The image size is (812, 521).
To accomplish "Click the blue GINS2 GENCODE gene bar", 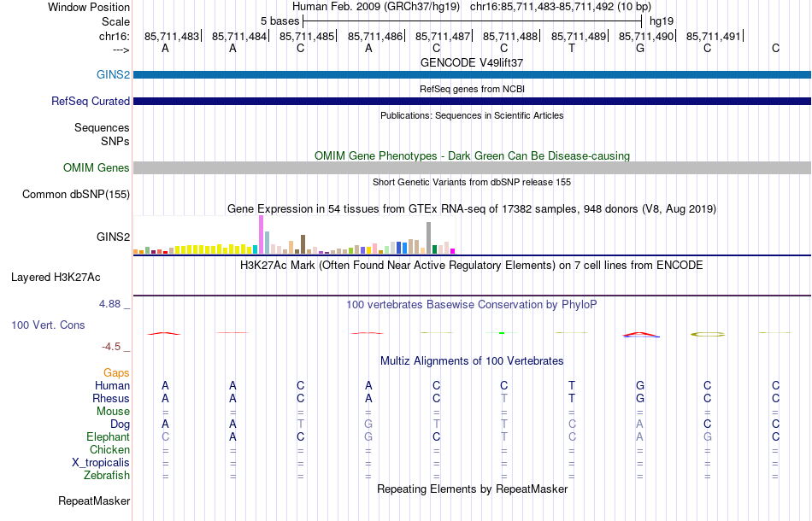I will click(472, 74).
